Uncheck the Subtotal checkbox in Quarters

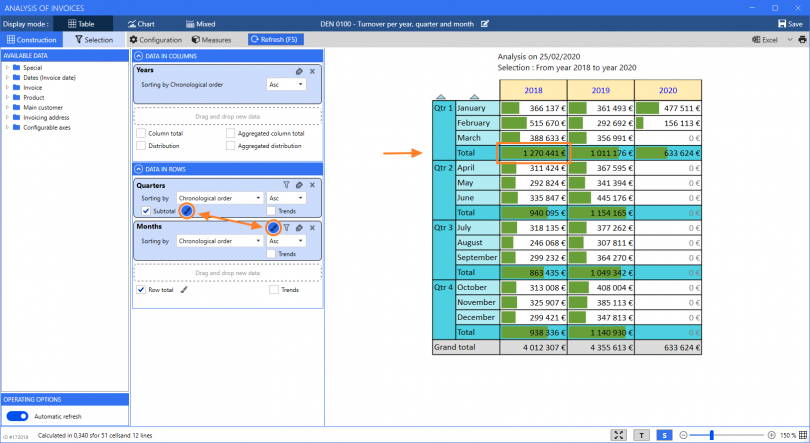click(x=146, y=211)
